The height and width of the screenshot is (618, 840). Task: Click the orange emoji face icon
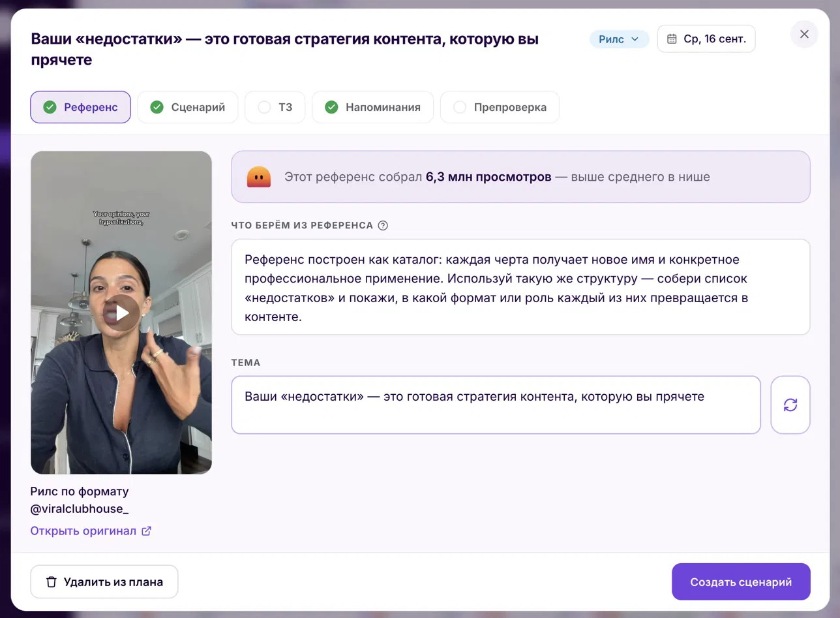[x=259, y=177]
